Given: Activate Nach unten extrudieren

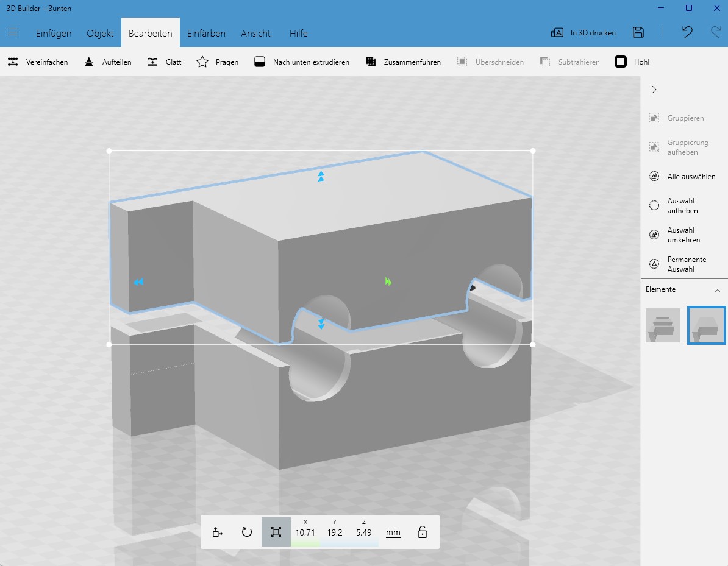Looking at the screenshot, I should point(260,62).
